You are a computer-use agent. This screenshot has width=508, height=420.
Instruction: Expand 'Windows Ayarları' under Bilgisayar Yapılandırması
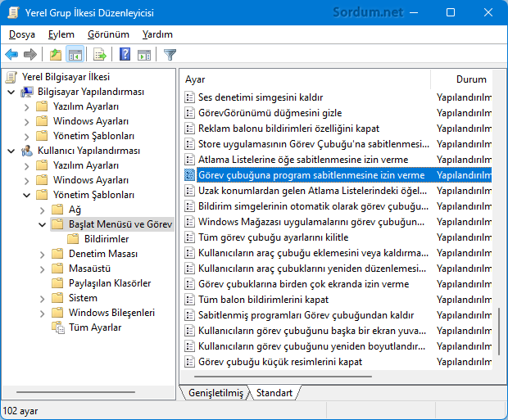click(27, 122)
